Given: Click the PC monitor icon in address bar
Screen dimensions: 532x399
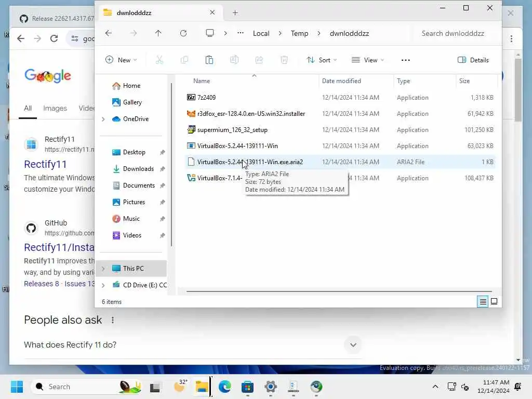Looking at the screenshot, I should pos(210,33).
